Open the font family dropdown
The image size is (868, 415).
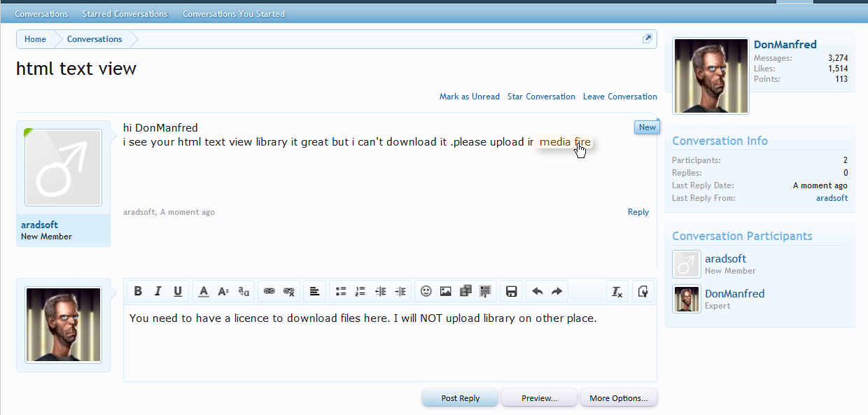click(244, 291)
